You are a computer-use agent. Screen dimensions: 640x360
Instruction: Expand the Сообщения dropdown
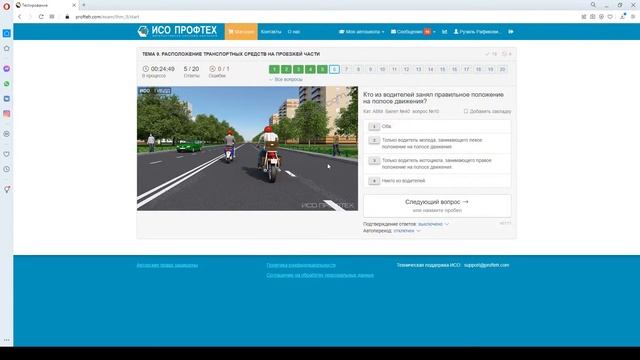pyautogui.click(x=413, y=31)
